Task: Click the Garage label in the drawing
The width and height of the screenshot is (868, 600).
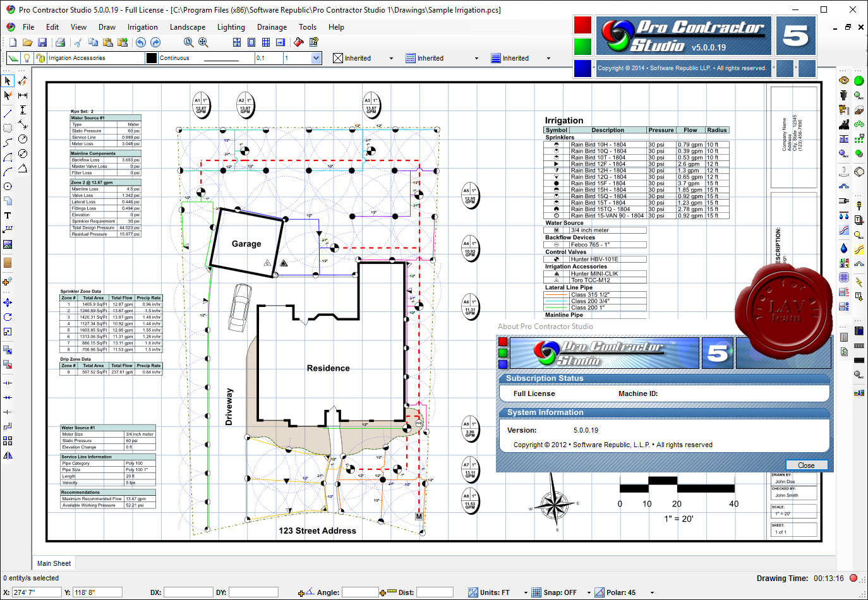Action: click(246, 244)
